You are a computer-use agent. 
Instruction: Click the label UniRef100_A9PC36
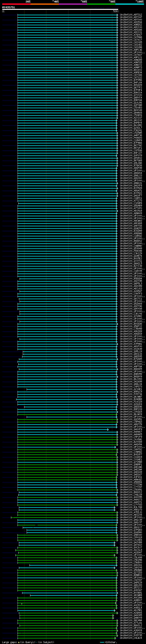point(131,50)
